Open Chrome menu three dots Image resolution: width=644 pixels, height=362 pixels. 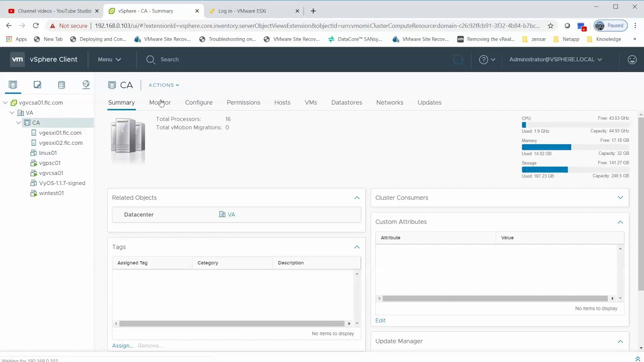(635, 26)
